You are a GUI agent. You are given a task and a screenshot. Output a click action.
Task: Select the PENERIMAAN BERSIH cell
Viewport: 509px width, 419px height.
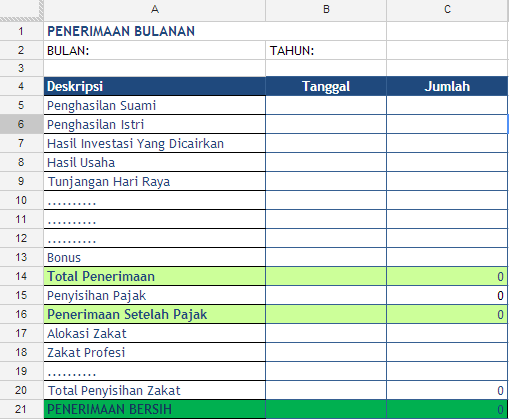click(155, 409)
